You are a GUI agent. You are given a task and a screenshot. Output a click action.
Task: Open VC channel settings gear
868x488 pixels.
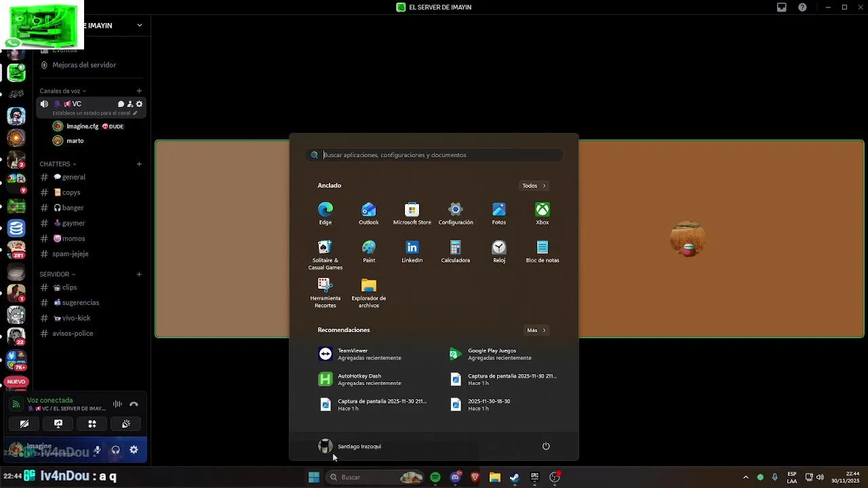(x=139, y=104)
